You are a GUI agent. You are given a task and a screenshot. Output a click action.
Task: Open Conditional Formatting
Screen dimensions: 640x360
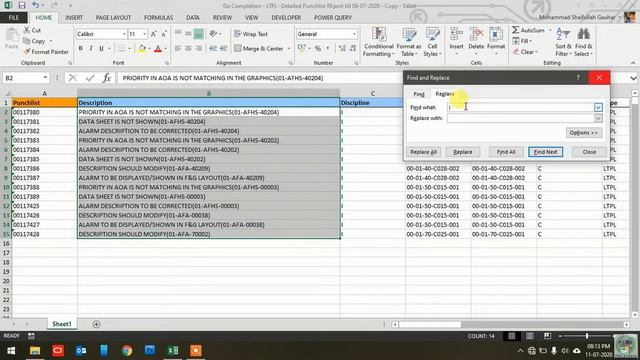click(x=378, y=42)
